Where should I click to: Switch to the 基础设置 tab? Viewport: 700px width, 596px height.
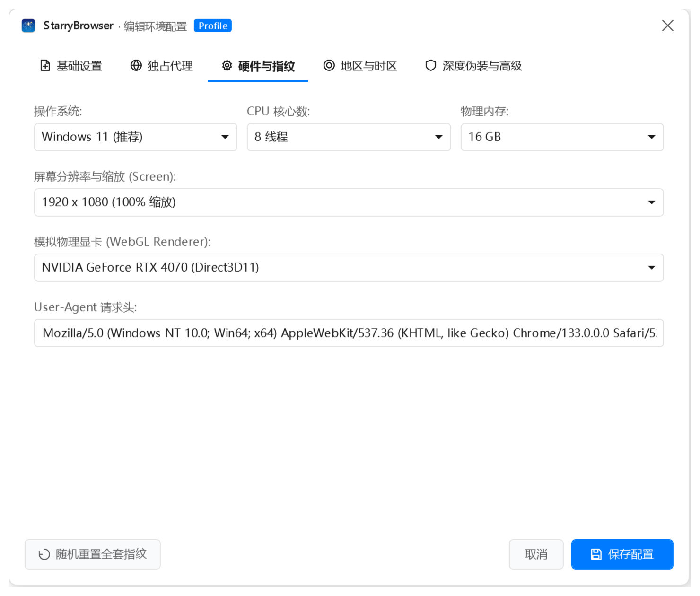tap(71, 66)
